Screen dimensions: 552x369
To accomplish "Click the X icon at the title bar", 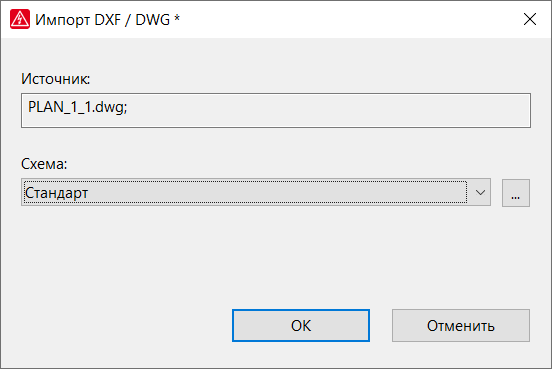I will (x=529, y=19).
